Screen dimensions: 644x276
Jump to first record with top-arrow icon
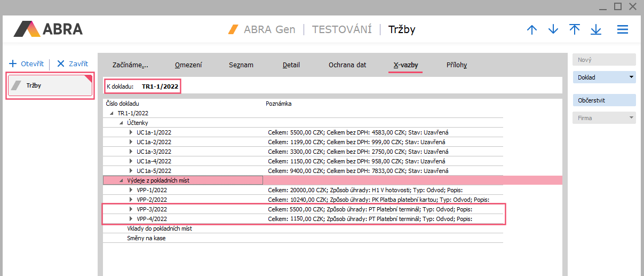click(x=575, y=30)
